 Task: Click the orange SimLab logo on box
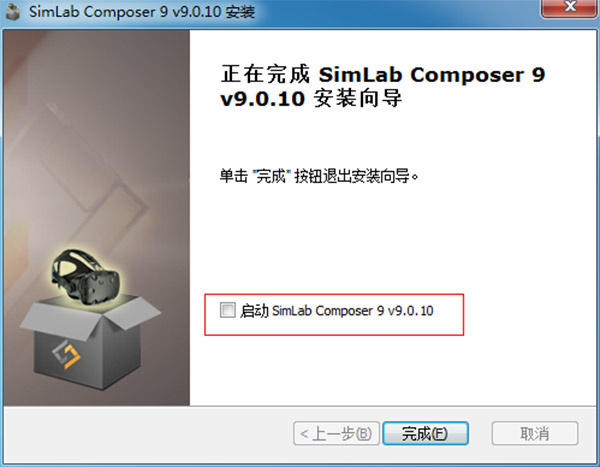(x=67, y=354)
